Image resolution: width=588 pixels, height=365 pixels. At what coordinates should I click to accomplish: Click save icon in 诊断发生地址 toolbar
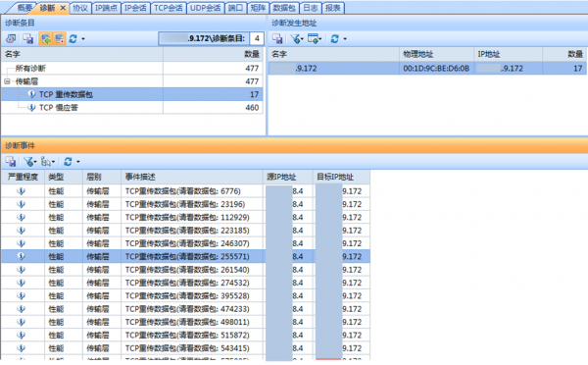tap(277, 38)
